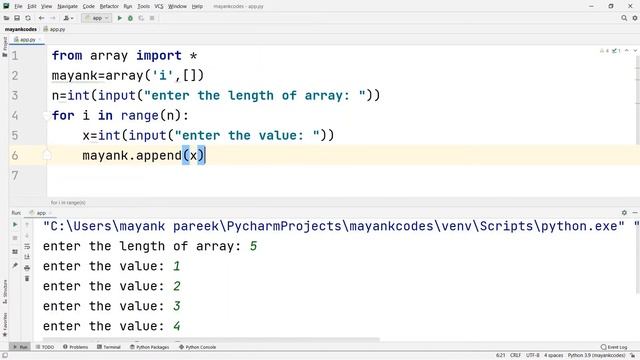The width and height of the screenshot is (640, 360).
Task: Toggle Scroll to End in Run console
Action: (27, 257)
